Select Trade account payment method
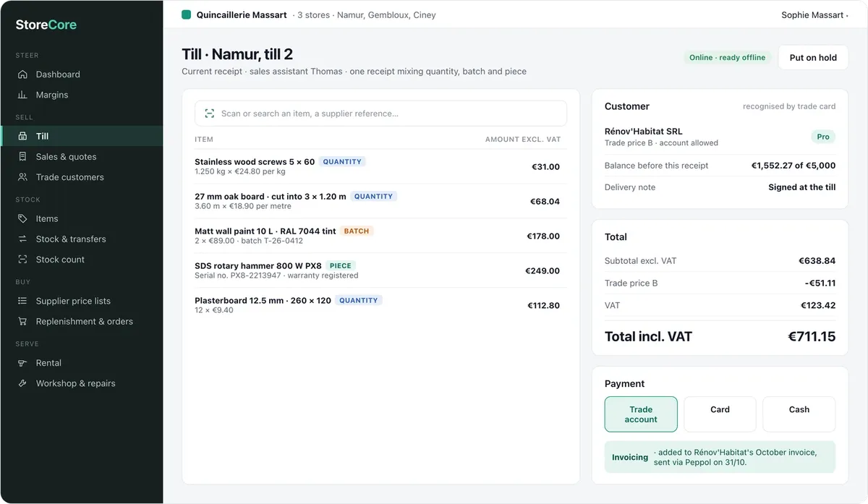Image resolution: width=868 pixels, height=504 pixels. coord(641,414)
